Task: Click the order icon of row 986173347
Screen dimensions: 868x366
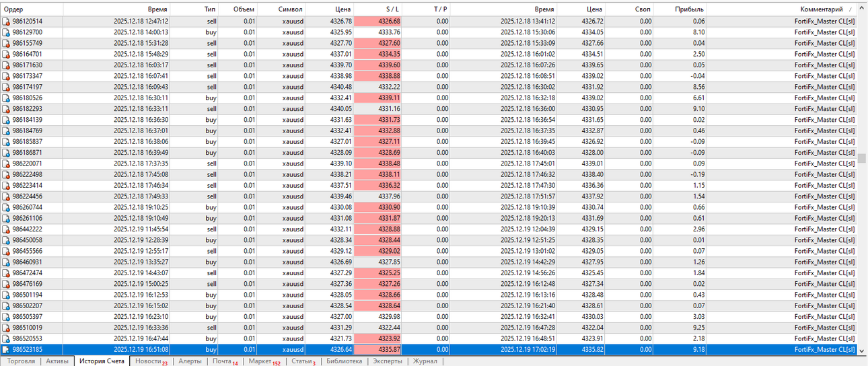Action: [6, 76]
